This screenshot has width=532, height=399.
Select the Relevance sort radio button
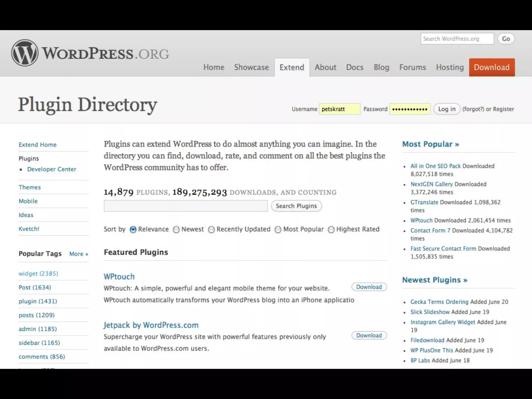pos(133,230)
